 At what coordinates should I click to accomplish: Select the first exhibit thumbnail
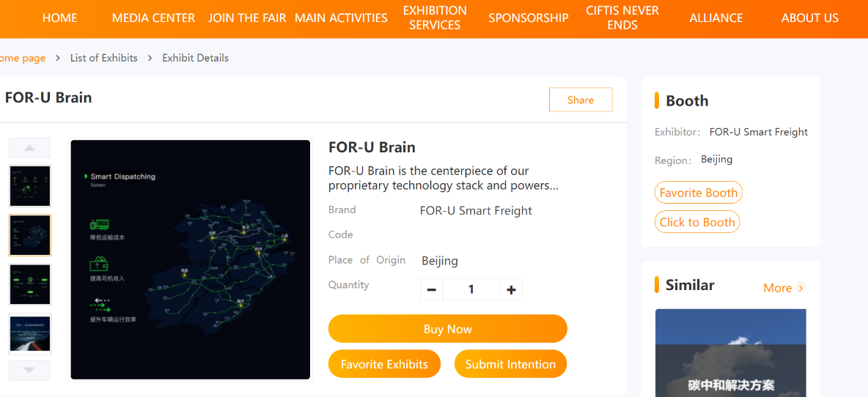30,186
